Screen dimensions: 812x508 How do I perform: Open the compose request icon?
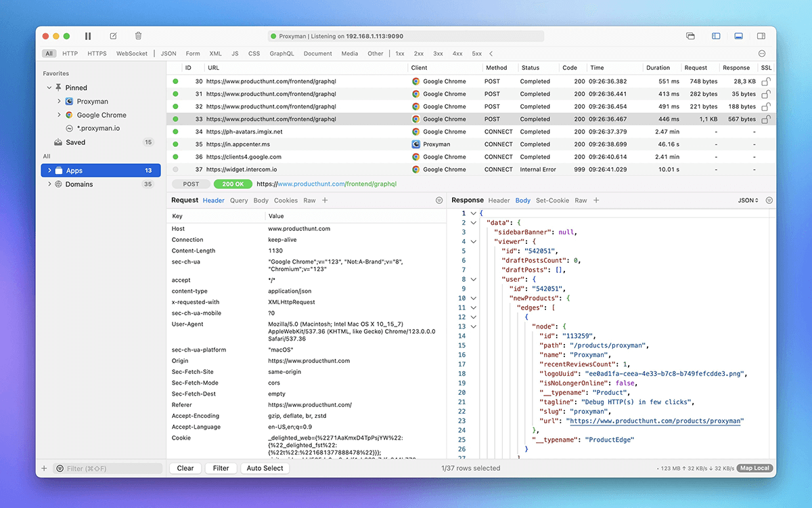[x=113, y=36]
